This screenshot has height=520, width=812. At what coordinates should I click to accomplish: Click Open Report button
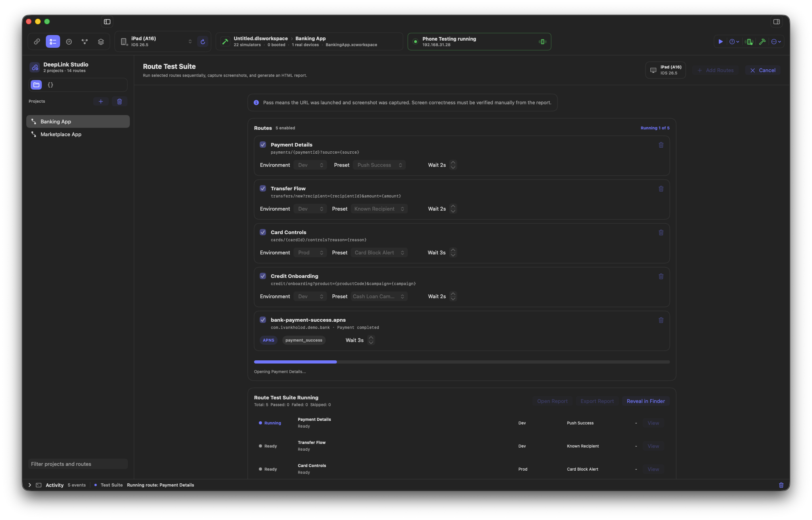[x=552, y=401]
